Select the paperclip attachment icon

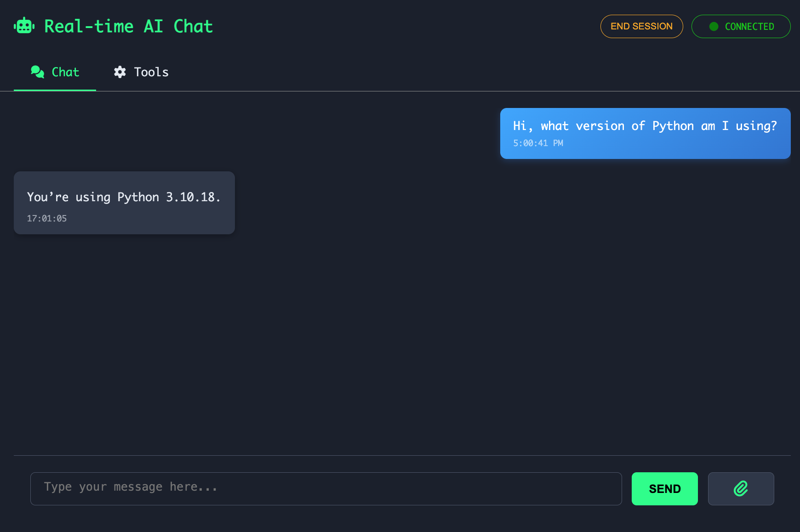tap(741, 488)
